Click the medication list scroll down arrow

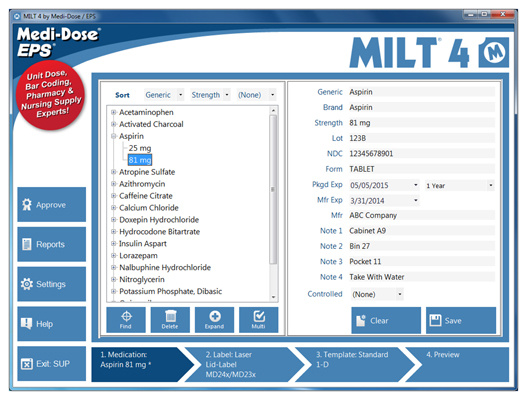tap(273, 297)
